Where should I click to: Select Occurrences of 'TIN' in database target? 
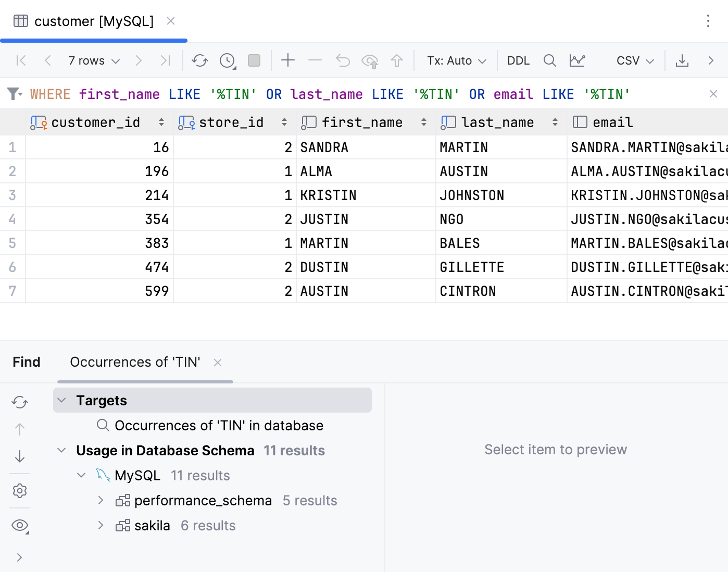(x=219, y=425)
